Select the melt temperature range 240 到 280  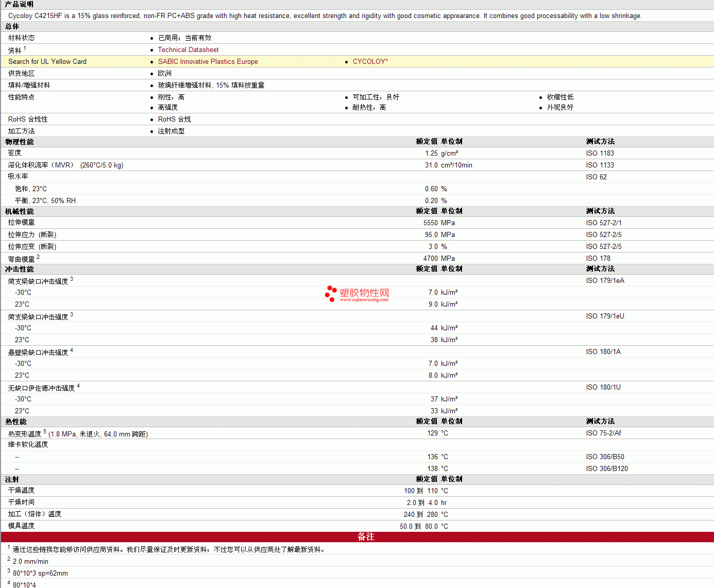pyautogui.click(x=421, y=514)
